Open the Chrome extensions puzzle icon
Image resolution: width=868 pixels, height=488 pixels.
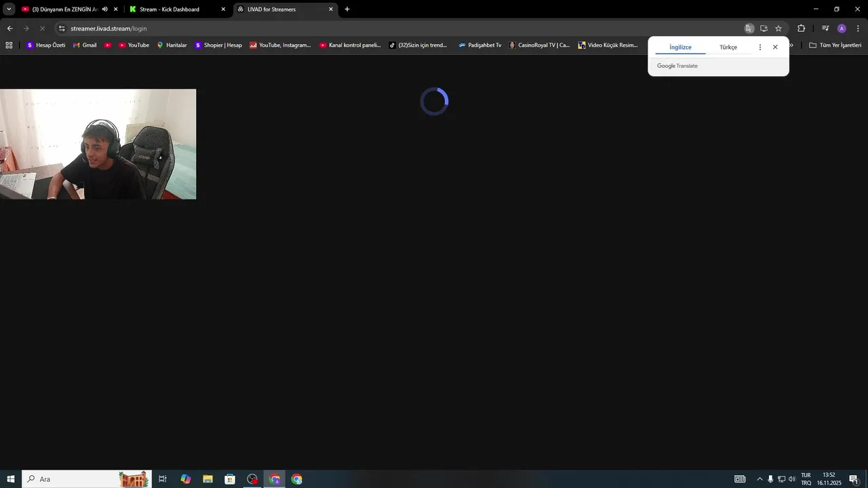tap(801, 28)
